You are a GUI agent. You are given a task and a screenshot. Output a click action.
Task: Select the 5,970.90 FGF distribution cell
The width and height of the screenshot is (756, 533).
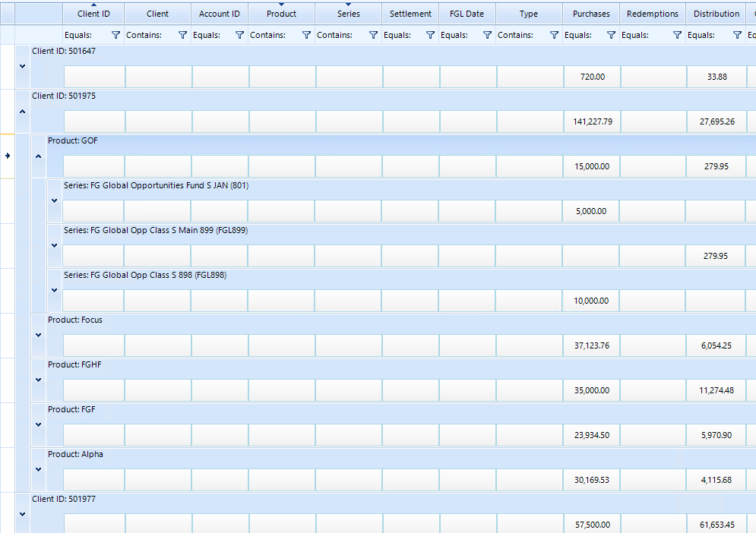(x=716, y=435)
